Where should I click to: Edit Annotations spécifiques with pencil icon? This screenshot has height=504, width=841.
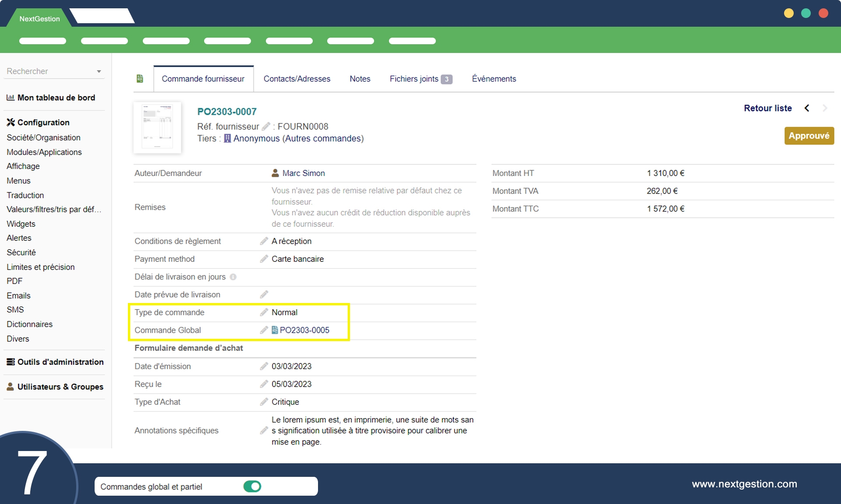coord(264,431)
